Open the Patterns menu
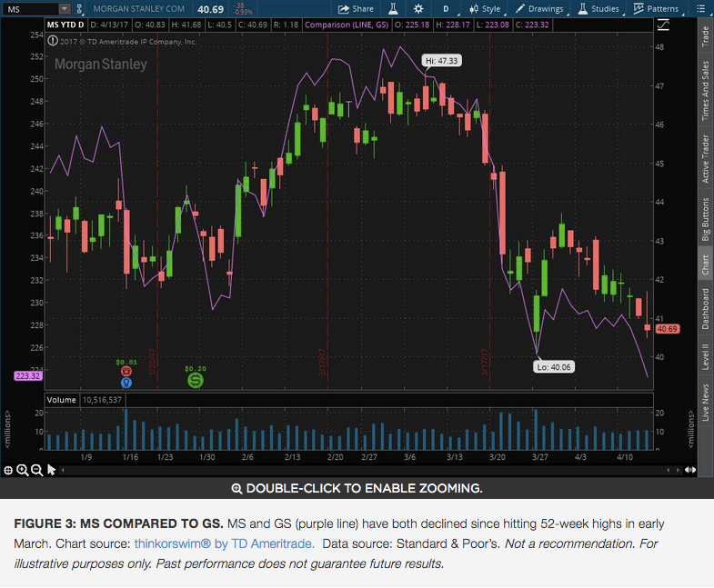This screenshot has height=588, width=714. coord(656,9)
